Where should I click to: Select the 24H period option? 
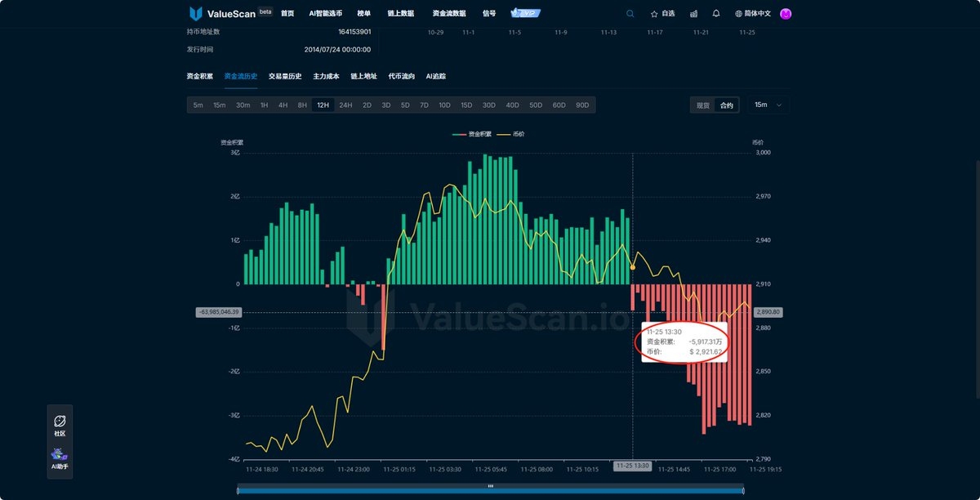click(x=345, y=105)
